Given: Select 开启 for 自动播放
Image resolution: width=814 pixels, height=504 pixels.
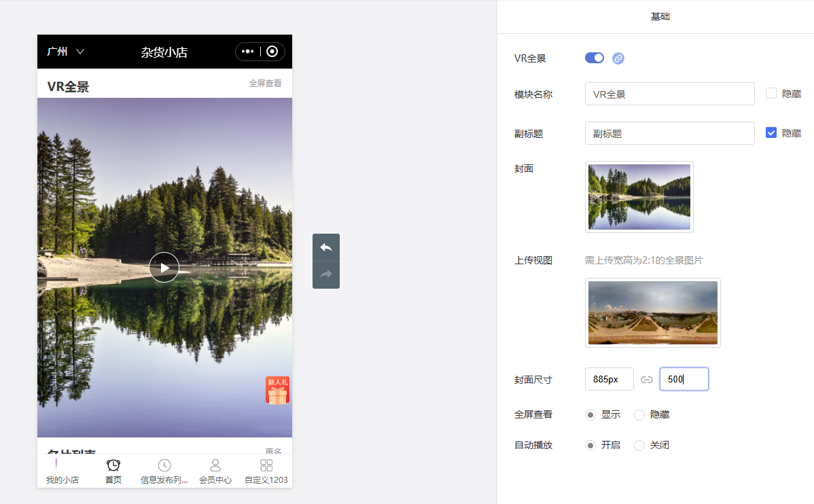Looking at the screenshot, I should pos(590,446).
